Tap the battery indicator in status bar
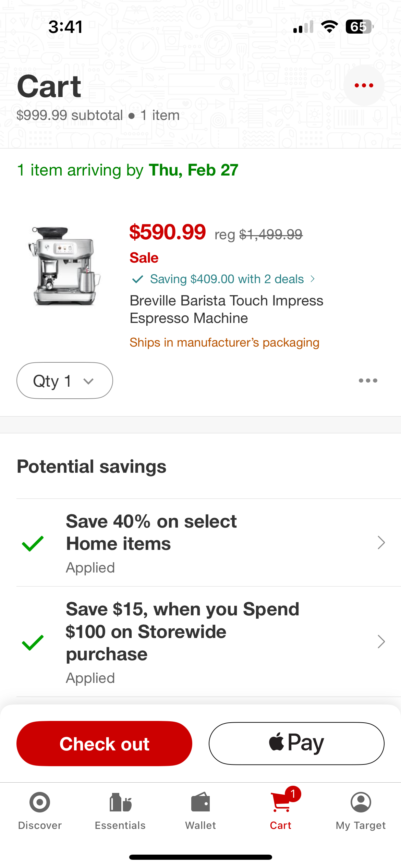 pyautogui.click(x=359, y=27)
